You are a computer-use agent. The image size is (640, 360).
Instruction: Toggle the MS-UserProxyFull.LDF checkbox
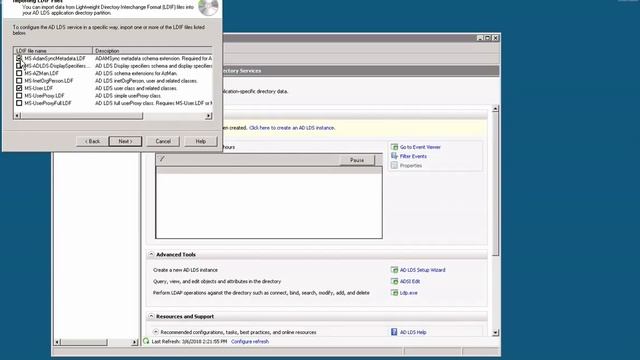19,103
